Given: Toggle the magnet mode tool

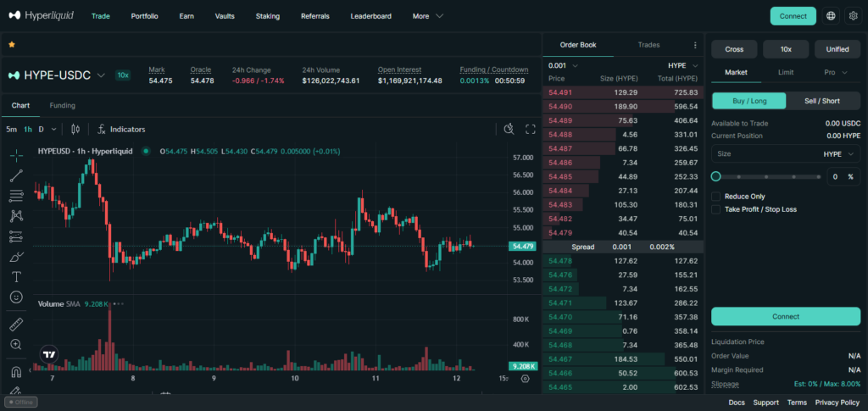Looking at the screenshot, I should (16, 371).
